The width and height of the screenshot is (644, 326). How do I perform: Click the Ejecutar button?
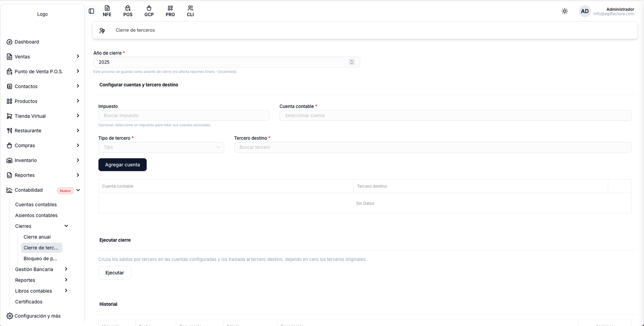click(115, 273)
